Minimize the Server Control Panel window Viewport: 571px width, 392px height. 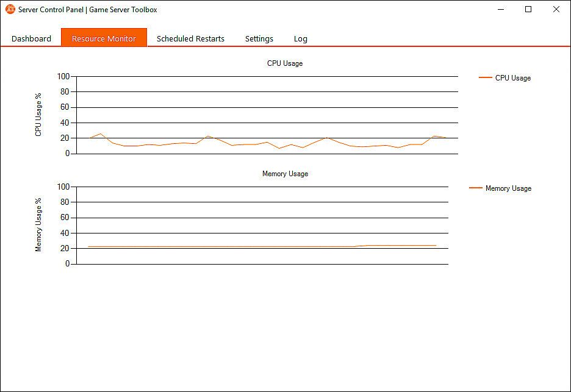(x=501, y=10)
